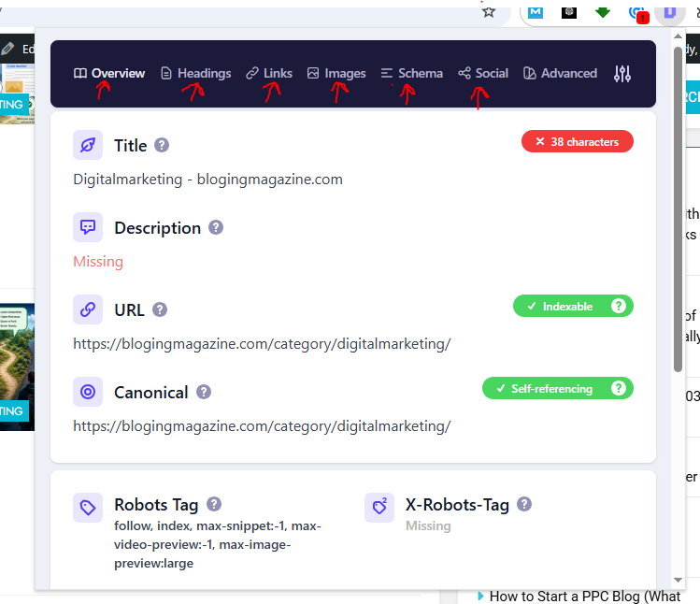The width and height of the screenshot is (700, 604).
Task: Open the settings sliders icon
Action: pos(622,74)
